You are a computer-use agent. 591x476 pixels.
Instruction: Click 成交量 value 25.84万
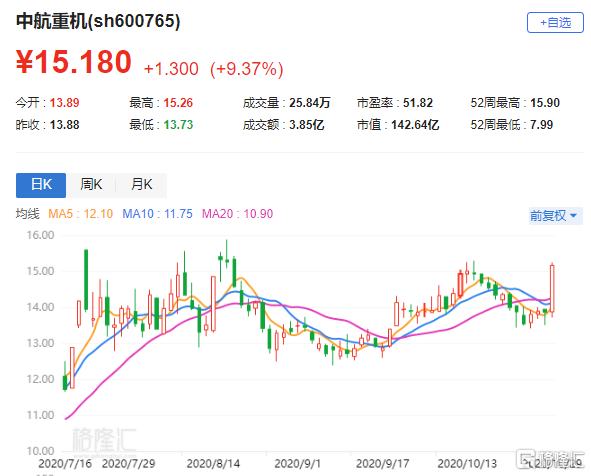[x=309, y=103]
